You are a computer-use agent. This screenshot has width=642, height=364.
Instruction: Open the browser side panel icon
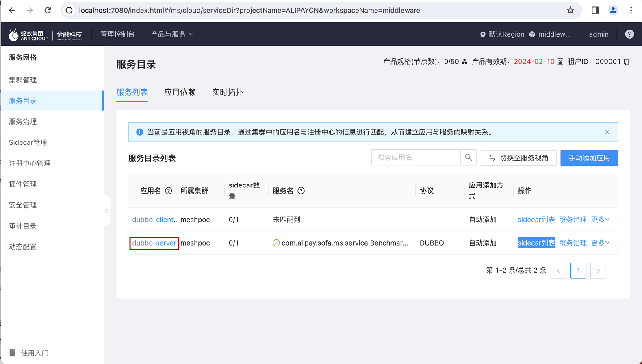(x=595, y=10)
